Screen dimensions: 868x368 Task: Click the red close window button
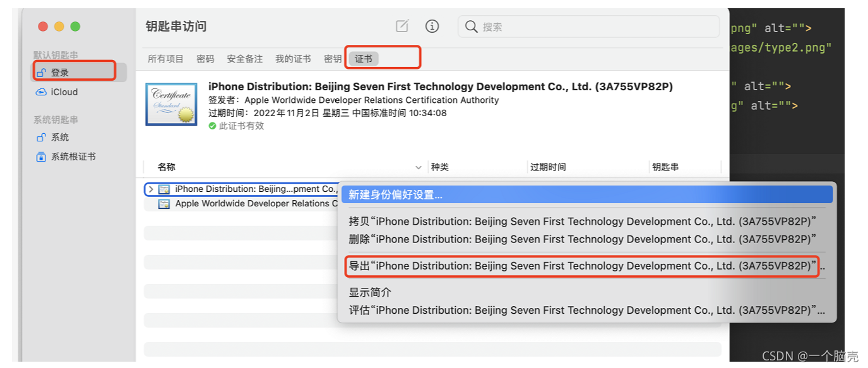click(43, 27)
